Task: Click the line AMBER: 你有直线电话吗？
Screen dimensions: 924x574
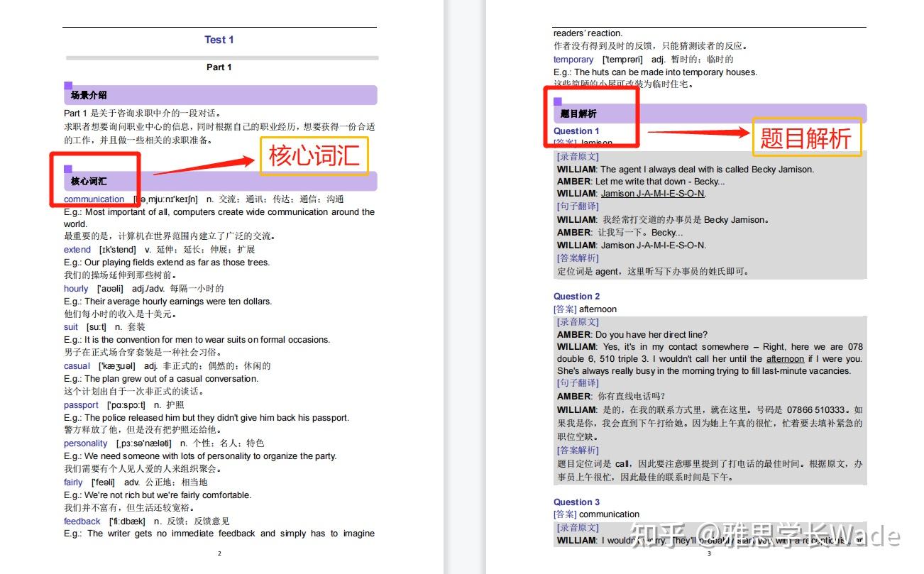Action: (x=612, y=397)
